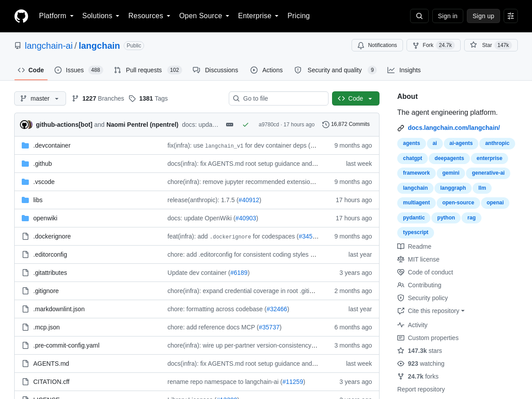The image size is (532, 399).
Task: Open the Pricing page
Action: pyautogui.click(x=299, y=16)
